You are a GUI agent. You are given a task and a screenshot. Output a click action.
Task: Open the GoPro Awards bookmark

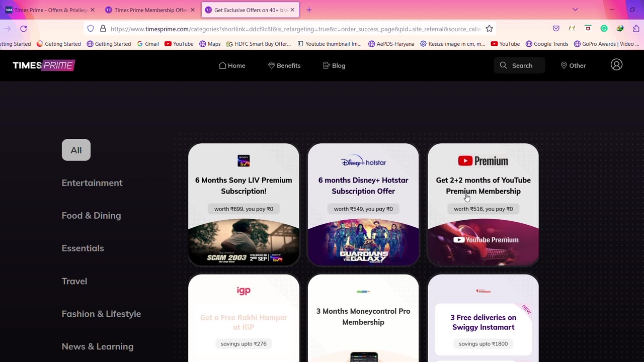click(x=607, y=44)
